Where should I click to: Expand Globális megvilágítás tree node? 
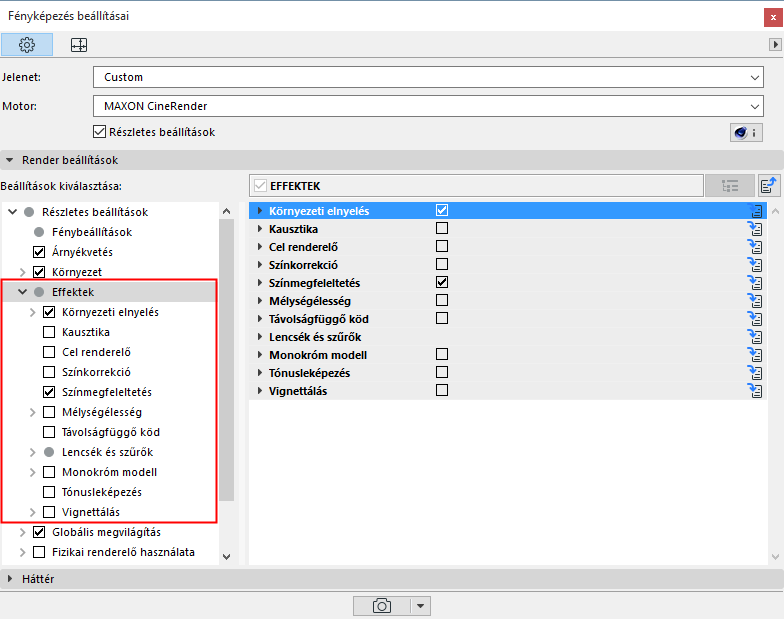point(22,532)
